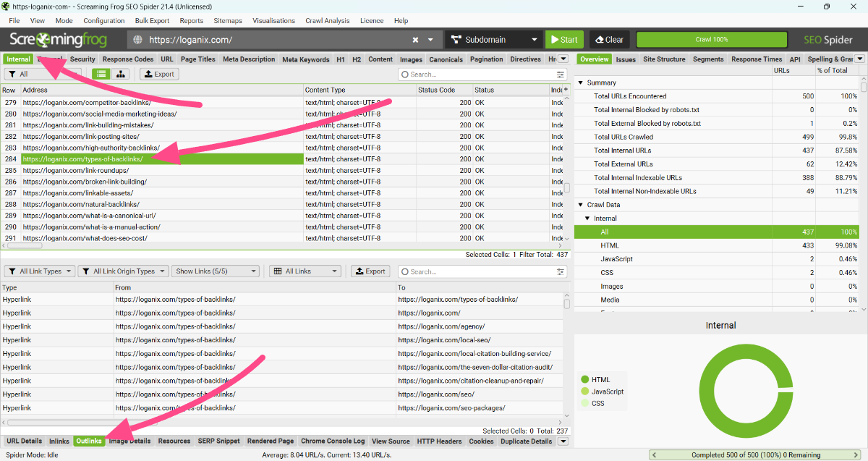The height and width of the screenshot is (461, 868).
Task: Clear the URL field with the X icon
Action: pyautogui.click(x=416, y=40)
